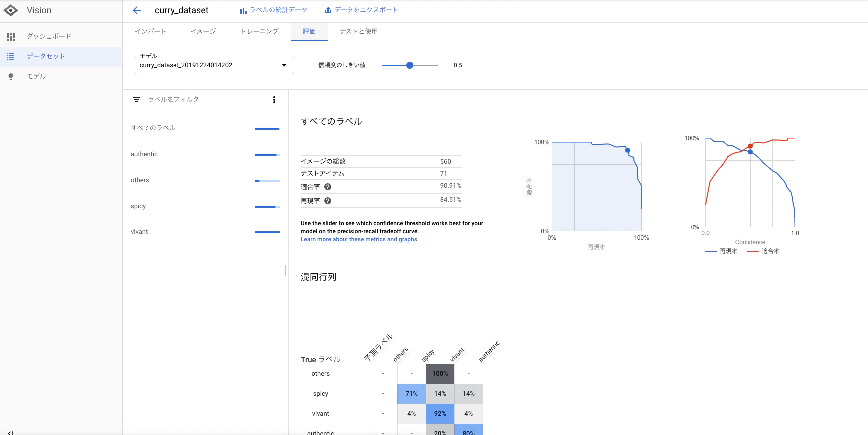Screen dimensions: 868x435
Task: Open the モデル lightbulb icon
Action: point(11,77)
